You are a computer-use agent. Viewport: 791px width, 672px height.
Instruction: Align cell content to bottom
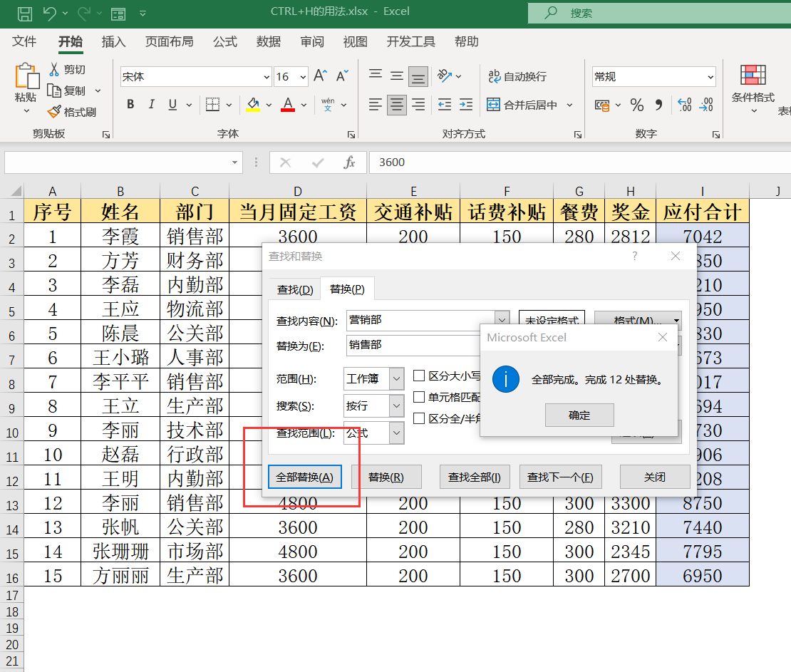tap(418, 76)
